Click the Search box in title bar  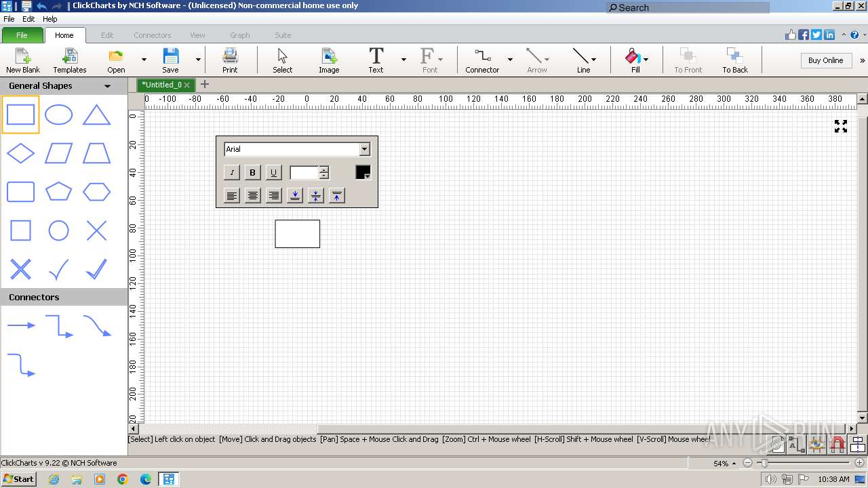pos(688,7)
